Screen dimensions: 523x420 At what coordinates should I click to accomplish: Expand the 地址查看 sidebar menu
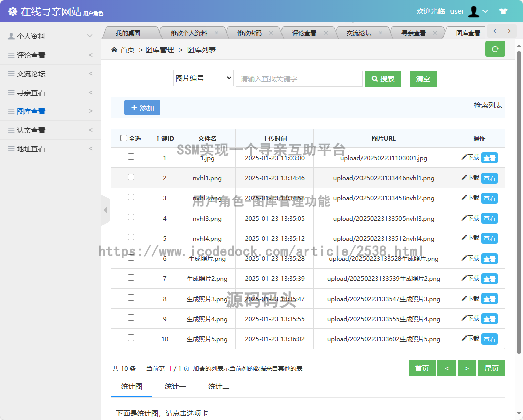click(50, 148)
